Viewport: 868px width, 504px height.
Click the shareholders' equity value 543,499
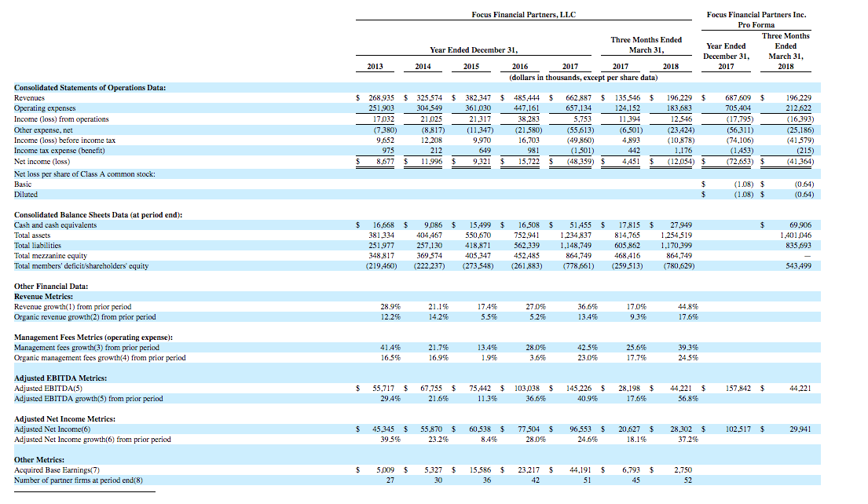pos(798,266)
